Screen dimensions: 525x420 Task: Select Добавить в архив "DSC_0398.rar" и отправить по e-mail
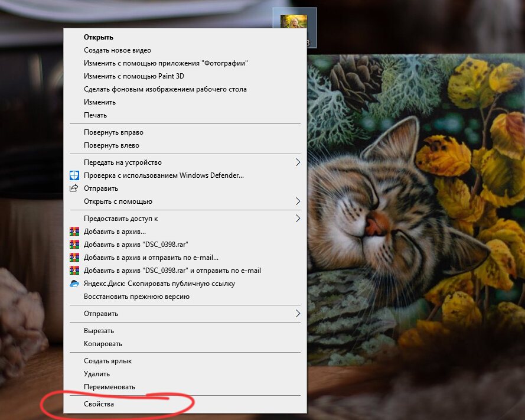pos(185,271)
